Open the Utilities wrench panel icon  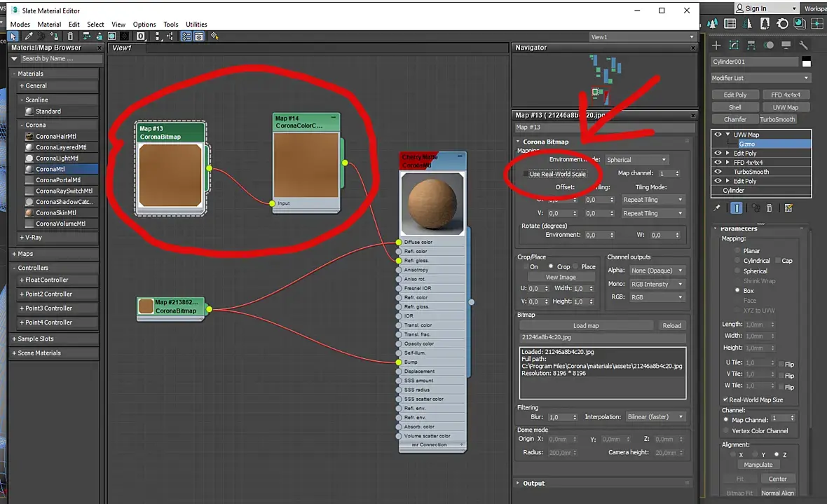pyautogui.click(x=803, y=45)
